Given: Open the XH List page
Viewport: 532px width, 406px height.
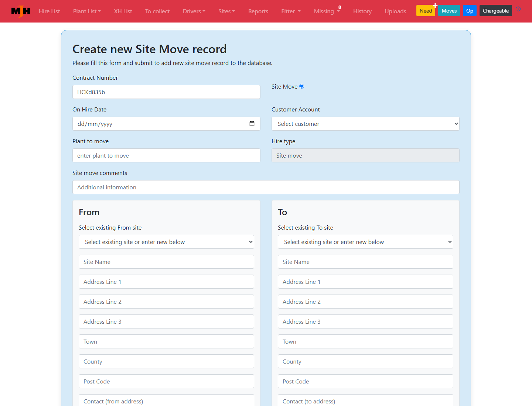Looking at the screenshot, I should (x=123, y=11).
